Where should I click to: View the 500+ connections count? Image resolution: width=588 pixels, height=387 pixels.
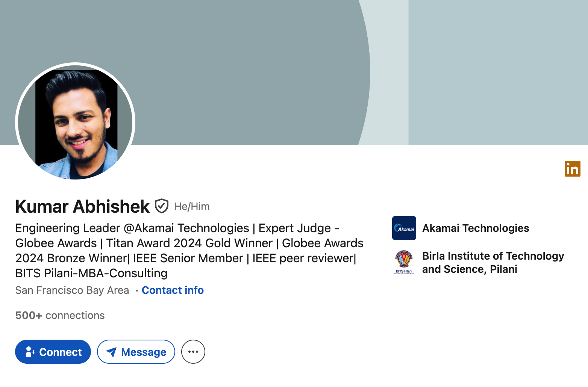coord(60,316)
